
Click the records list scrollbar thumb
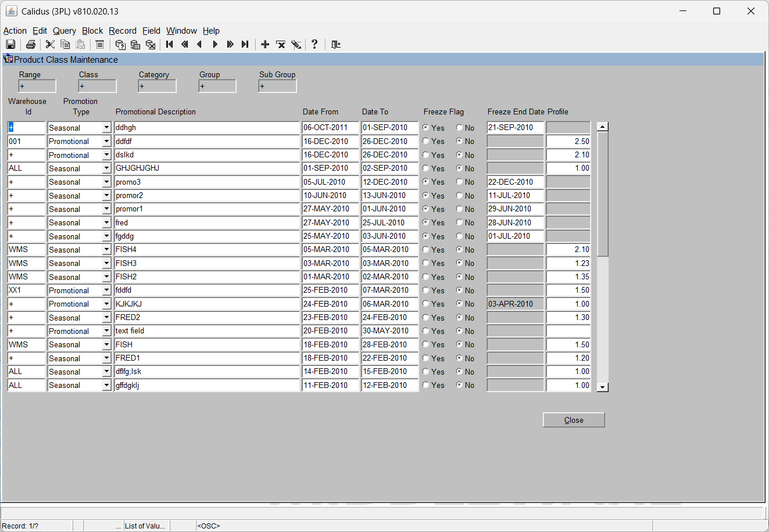pos(603,194)
